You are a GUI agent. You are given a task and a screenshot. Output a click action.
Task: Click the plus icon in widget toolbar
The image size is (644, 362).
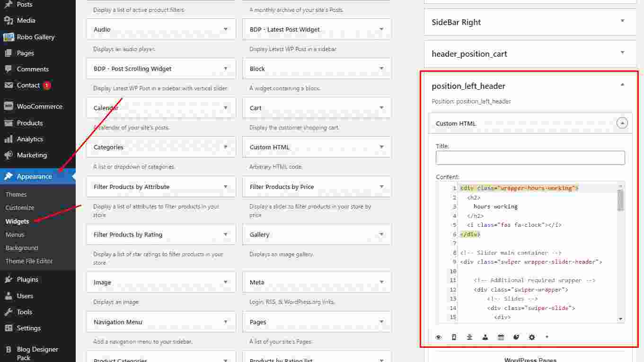(547, 337)
